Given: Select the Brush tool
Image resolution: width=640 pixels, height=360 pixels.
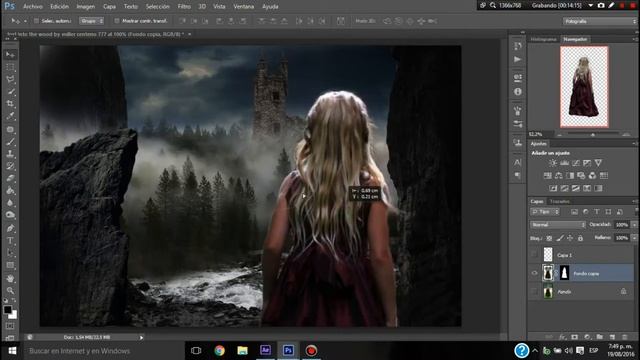Looking at the screenshot, I should point(11,142).
